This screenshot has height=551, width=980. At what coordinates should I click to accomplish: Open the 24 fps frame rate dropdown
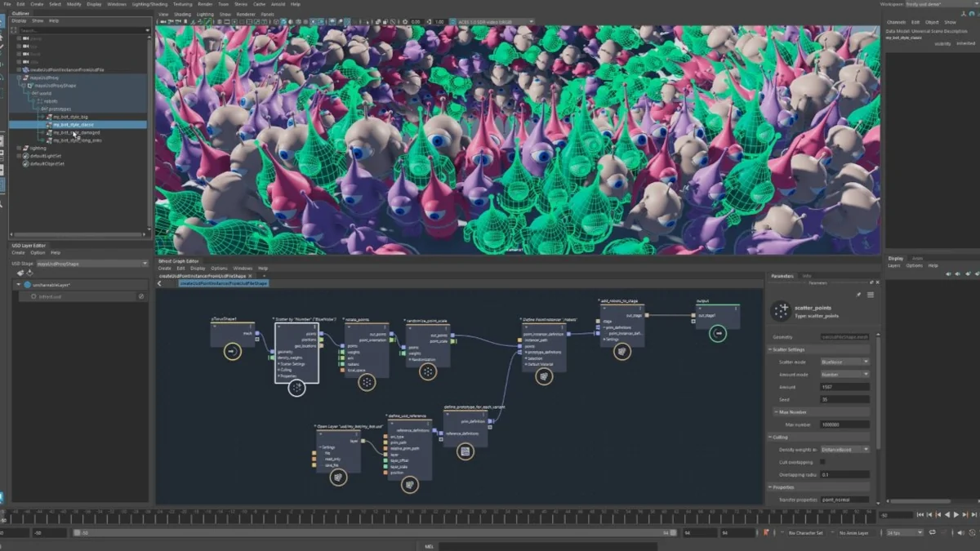[905, 532]
